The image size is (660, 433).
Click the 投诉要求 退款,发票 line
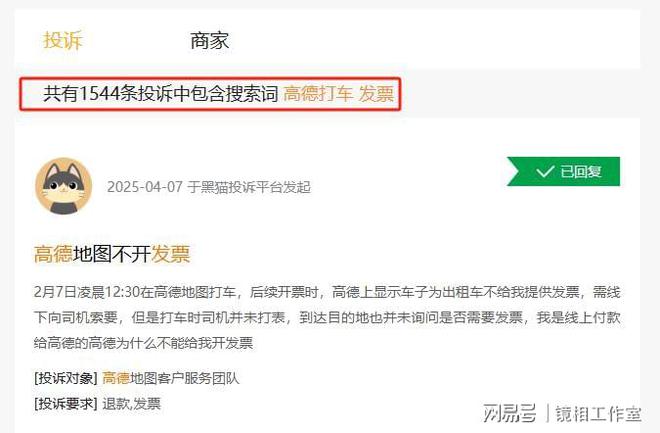(x=97, y=404)
